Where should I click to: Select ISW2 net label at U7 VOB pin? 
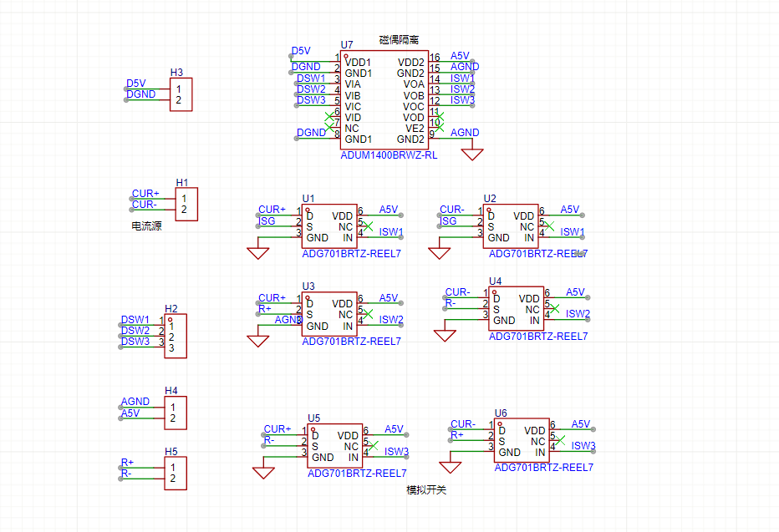click(462, 89)
